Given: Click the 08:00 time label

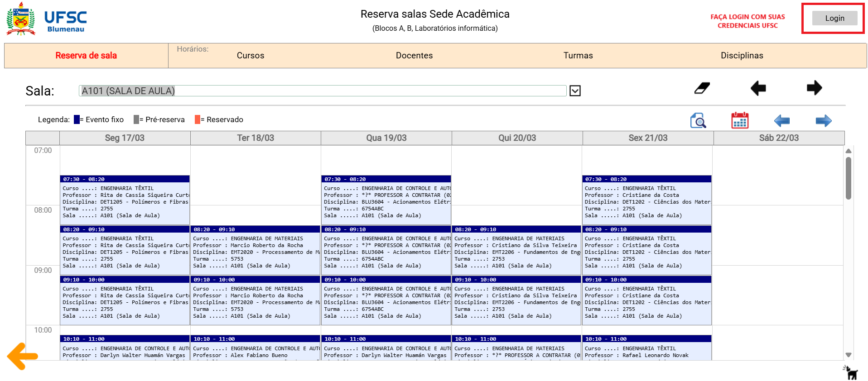Looking at the screenshot, I should coord(43,210).
